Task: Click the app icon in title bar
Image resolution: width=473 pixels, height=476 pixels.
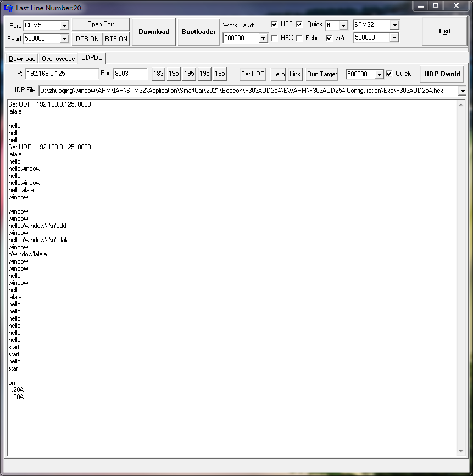Action: pyautogui.click(x=8, y=8)
